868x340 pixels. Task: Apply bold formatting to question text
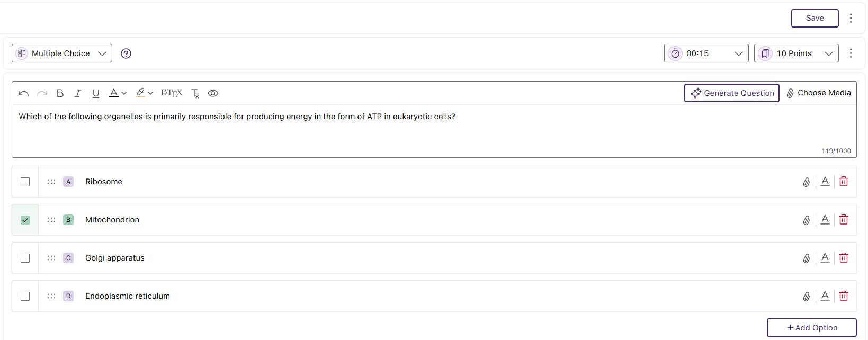tap(60, 93)
